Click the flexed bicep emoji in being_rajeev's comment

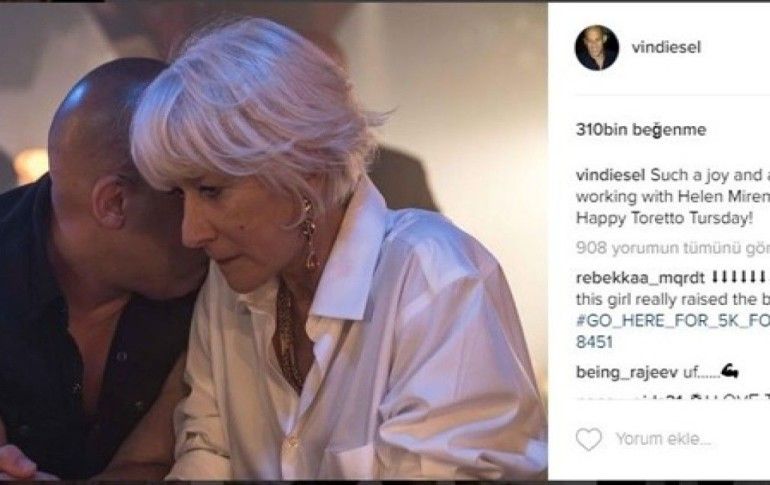[727, 372]
